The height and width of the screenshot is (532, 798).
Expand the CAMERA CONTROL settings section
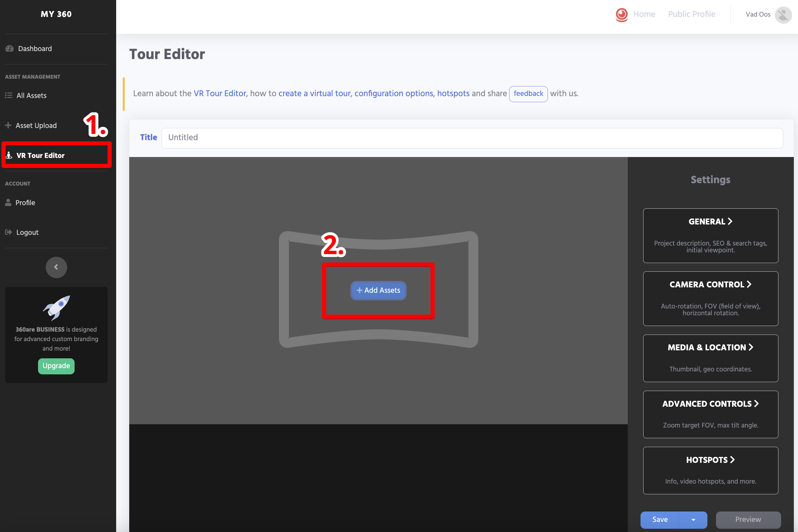710,285
